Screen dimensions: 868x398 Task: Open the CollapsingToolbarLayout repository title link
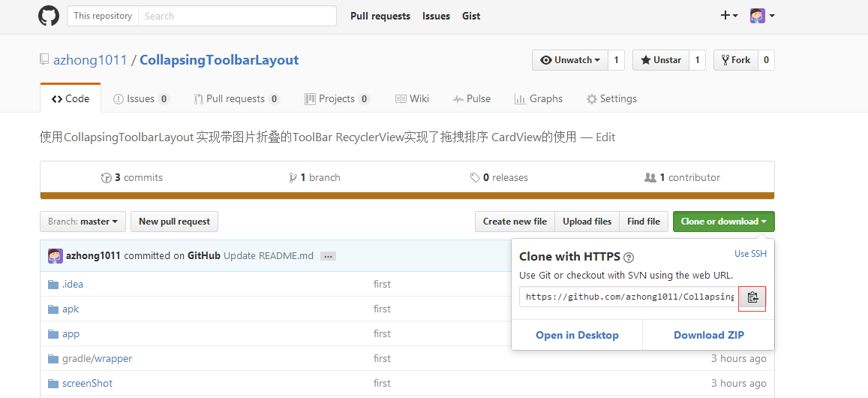click(219, 60)
